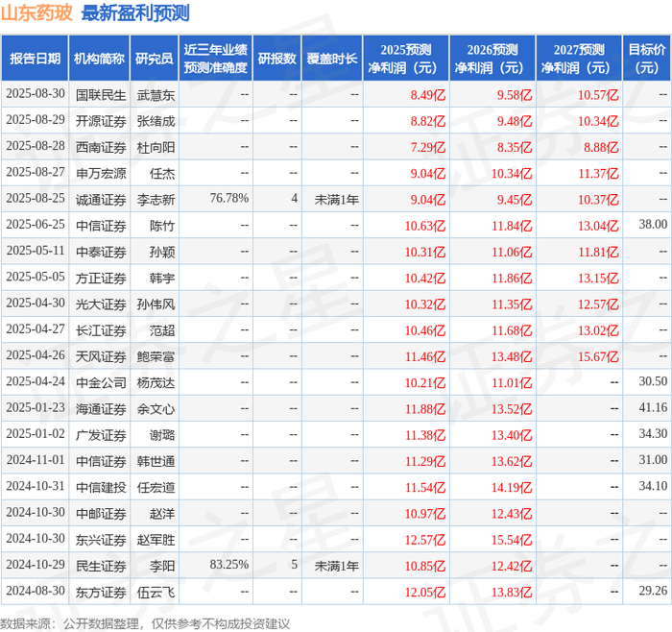Click the 10.34亿 value in 开源证券 row

tap(598, 121)
